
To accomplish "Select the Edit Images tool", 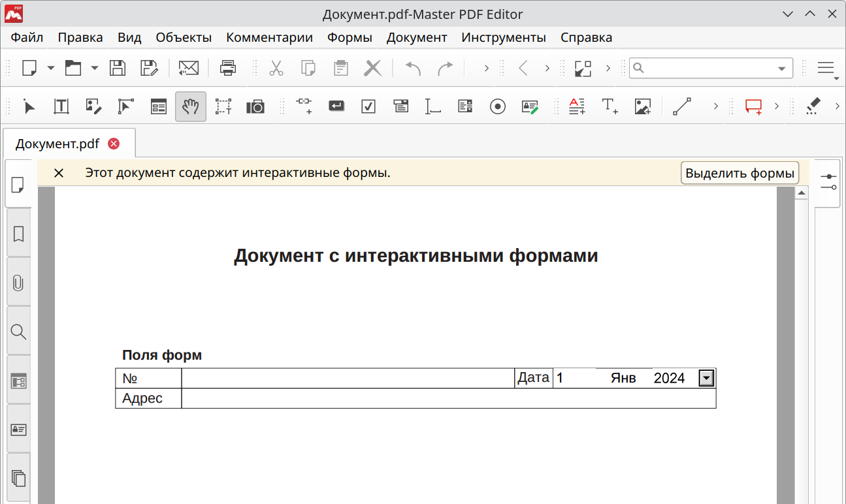I will point(93,106).
